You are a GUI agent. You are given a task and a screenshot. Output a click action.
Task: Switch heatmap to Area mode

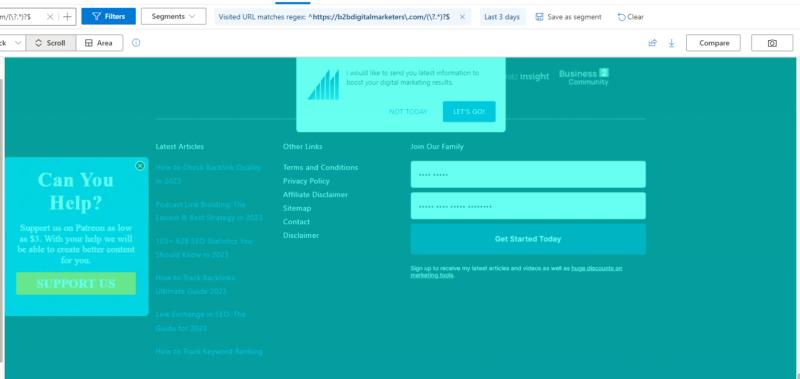click(99, 43)
